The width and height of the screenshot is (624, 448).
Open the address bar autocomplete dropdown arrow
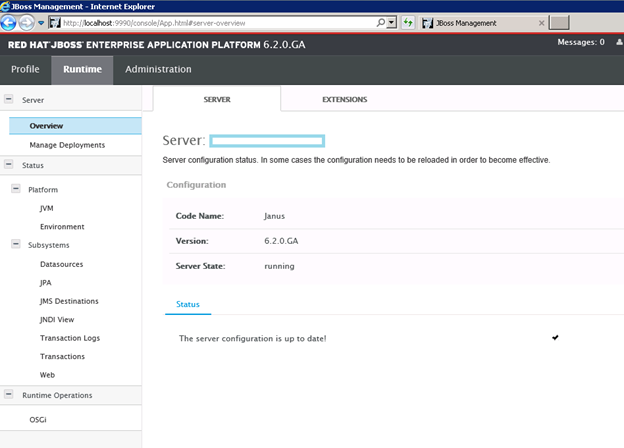click(x=392, y=23)
